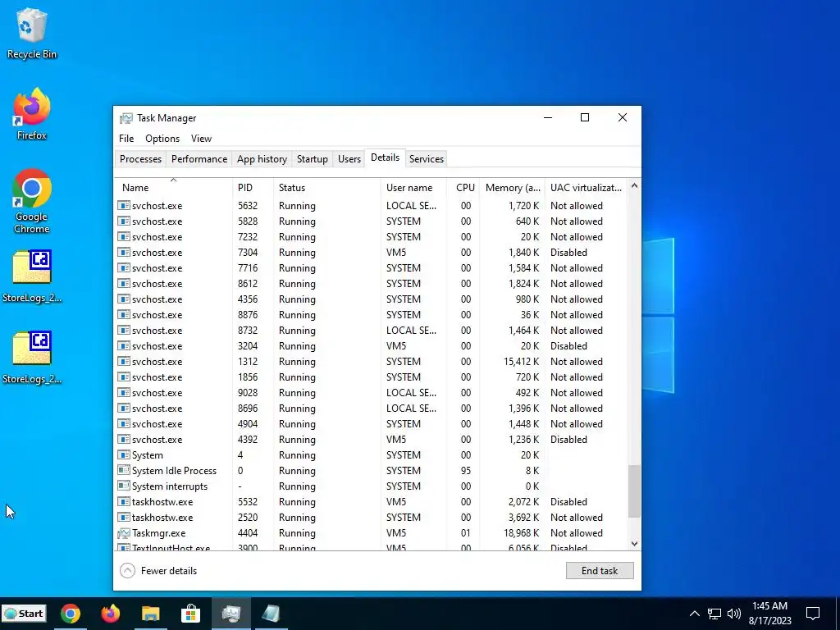Screen dimensions: 840x630
Task: Switch to the Services tab
Action: pyautogui.click(x=427, y=159)
